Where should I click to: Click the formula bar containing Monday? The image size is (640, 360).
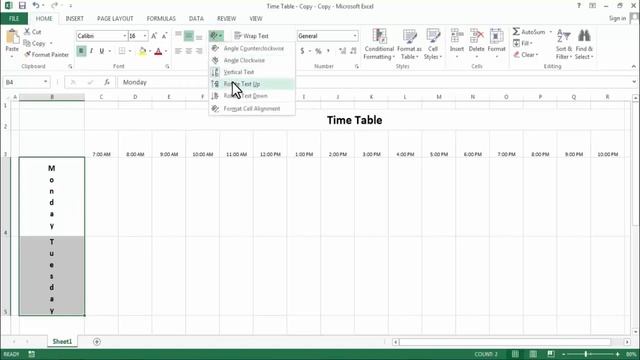tap(376, 82)
